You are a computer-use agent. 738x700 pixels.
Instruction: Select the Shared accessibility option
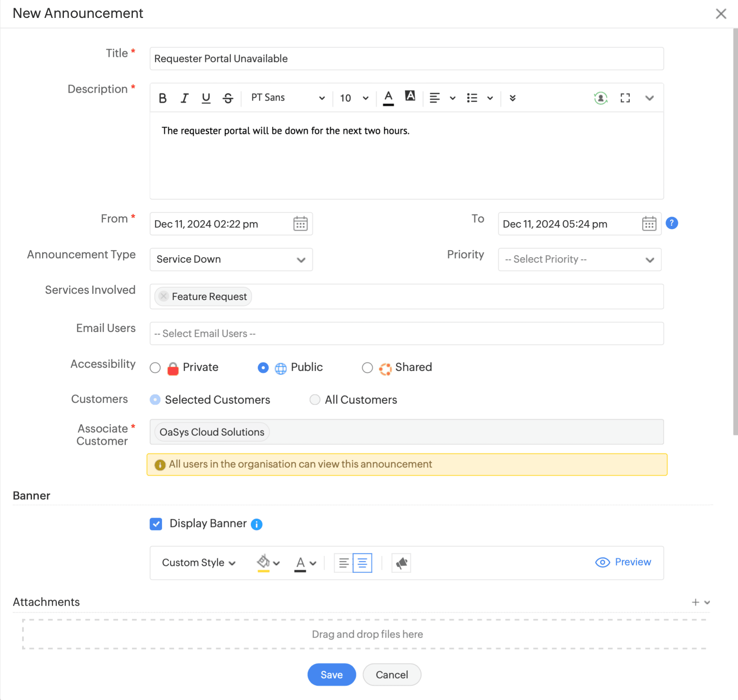[367, 368]
